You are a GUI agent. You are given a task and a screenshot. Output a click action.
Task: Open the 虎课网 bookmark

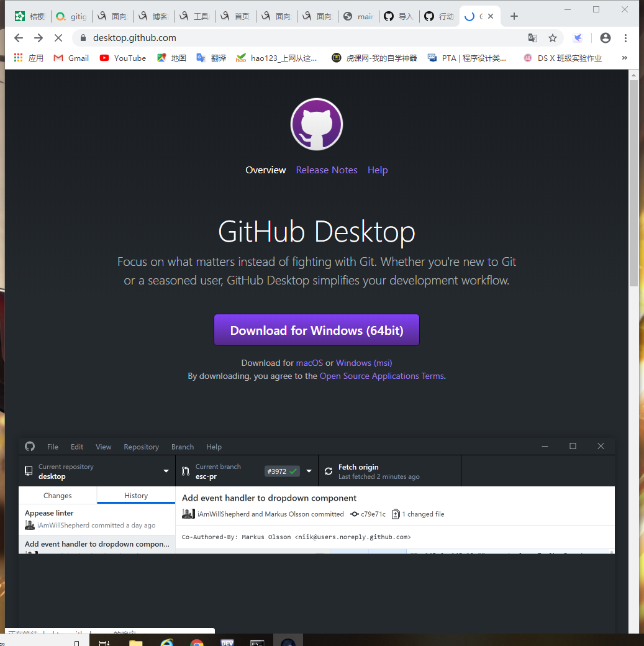coord(374,58)
